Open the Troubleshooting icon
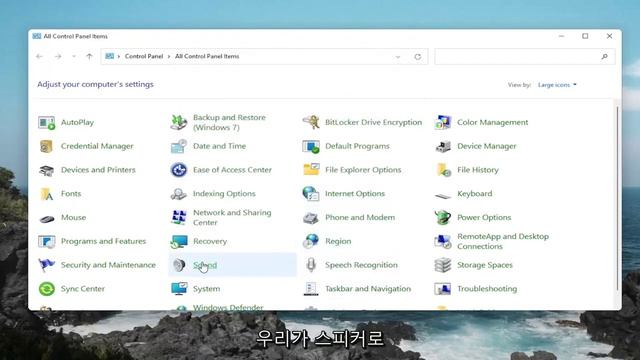 click(443, 289)
